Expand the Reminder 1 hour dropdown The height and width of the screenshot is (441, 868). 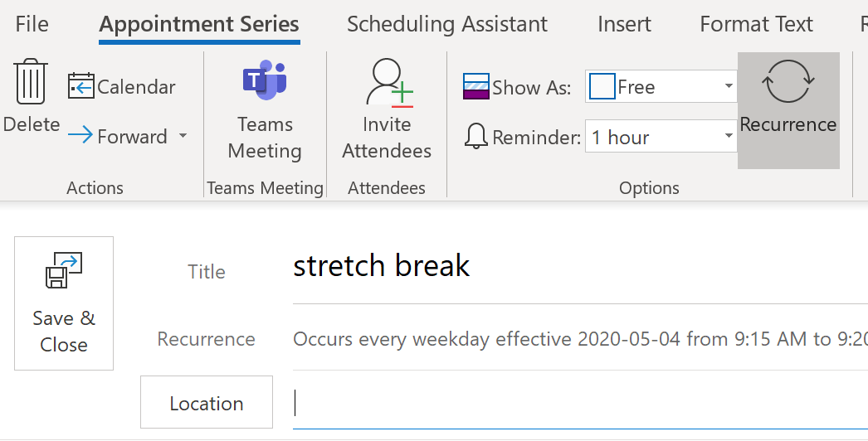click(729, 136)
